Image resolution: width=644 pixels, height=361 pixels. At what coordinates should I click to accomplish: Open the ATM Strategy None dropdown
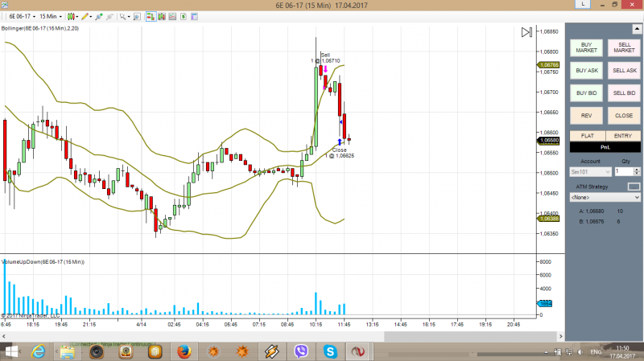click(605, 197)
